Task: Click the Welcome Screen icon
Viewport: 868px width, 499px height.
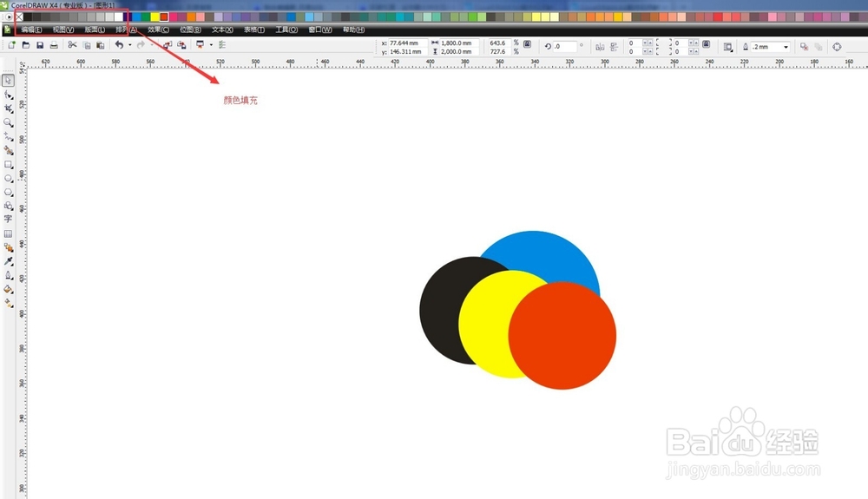Action: click(222, 45)
